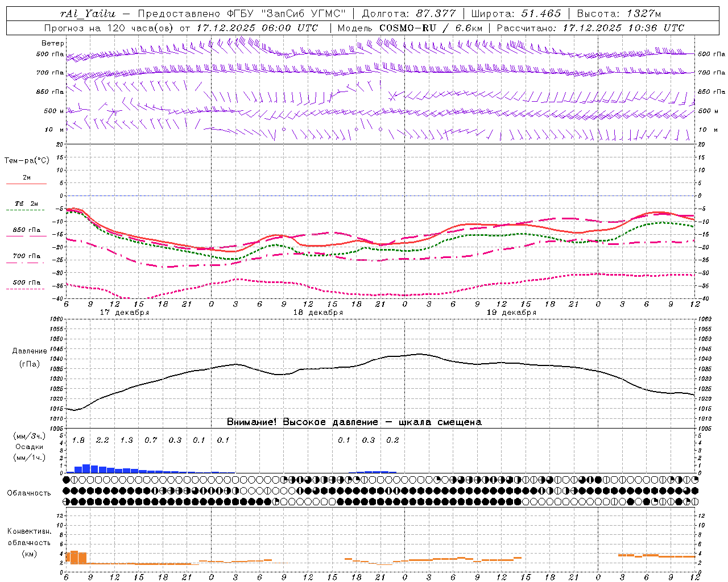This screenshot has width=728, height=582.
Task: Click the Широта: 51.465 value
Action: pos(516,14)
